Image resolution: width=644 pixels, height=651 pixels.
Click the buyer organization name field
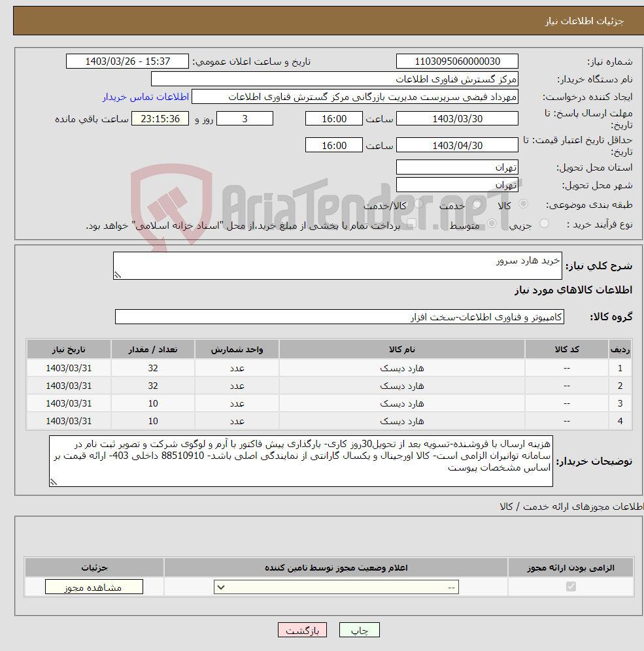tap(335, 79)
